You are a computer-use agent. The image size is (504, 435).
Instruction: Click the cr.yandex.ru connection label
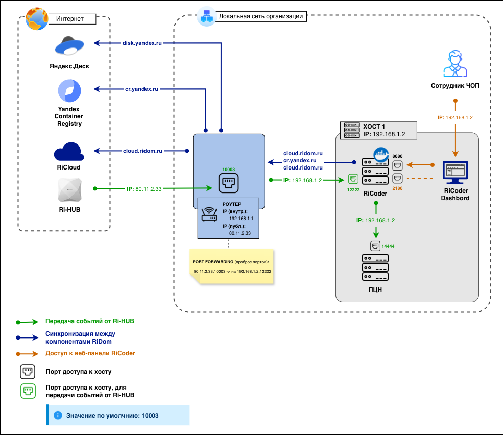click(x=142, y=89)
